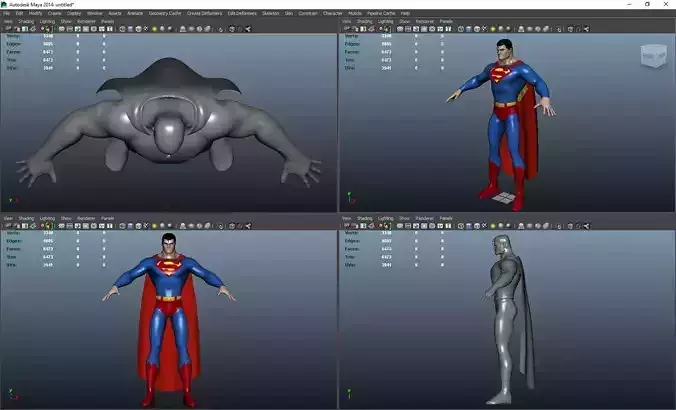Open the Edit Deformers menu

(x=242, y=13)
